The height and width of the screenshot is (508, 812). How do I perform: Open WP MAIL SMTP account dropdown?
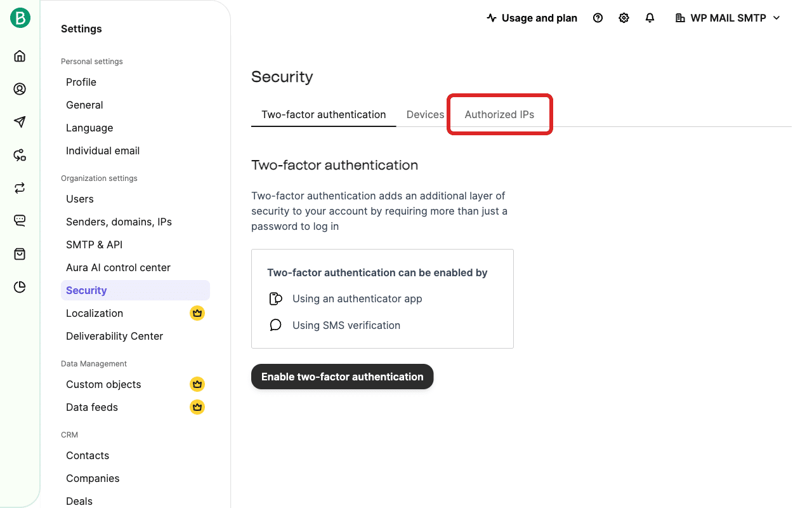point(728,18)
